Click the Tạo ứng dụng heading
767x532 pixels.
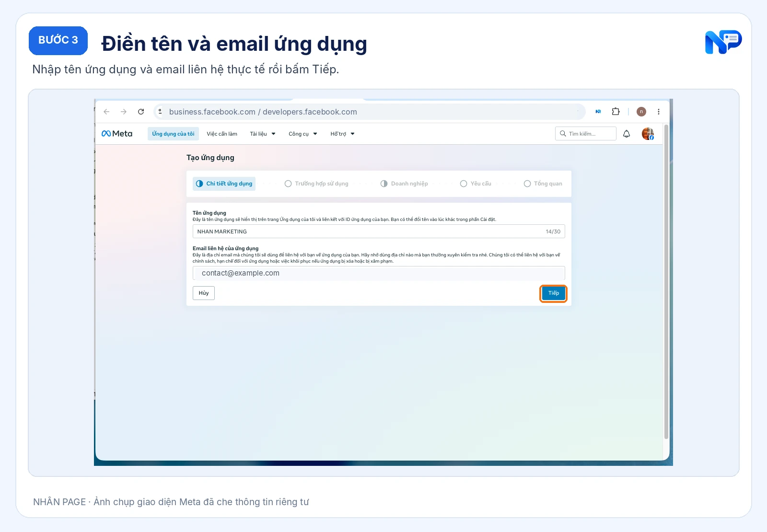click(210, 158)
